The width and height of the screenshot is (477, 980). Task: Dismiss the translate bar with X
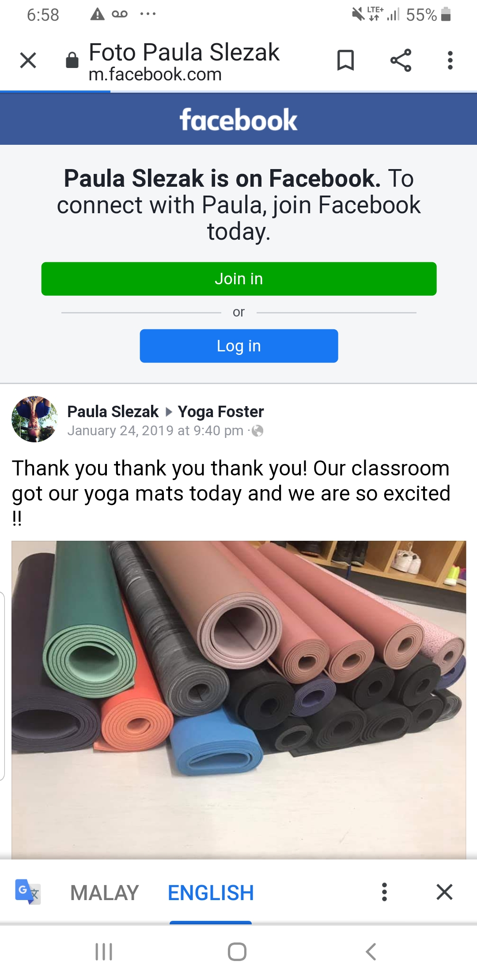coord(444,892)
